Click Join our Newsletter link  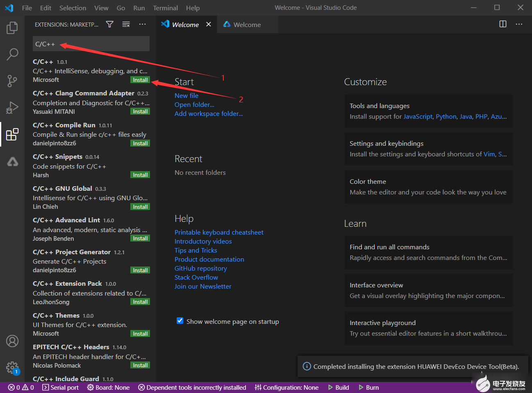tap(203, 286)
